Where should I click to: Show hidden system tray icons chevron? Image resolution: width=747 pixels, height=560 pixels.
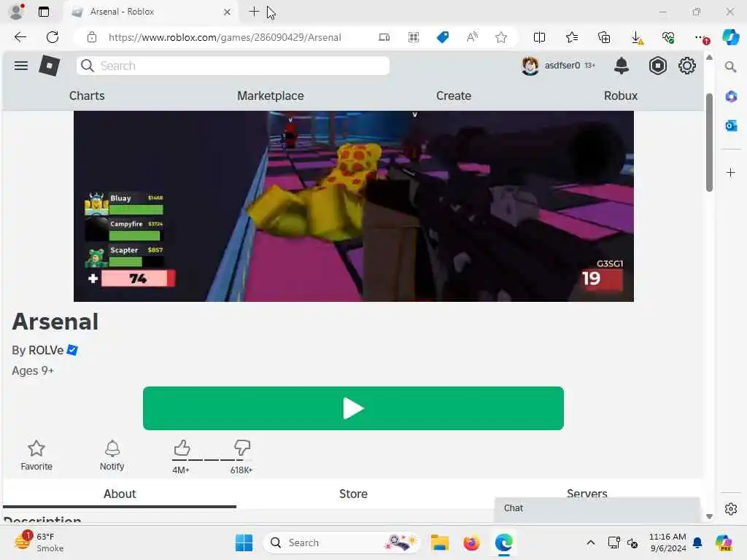[x=590, y=542]
